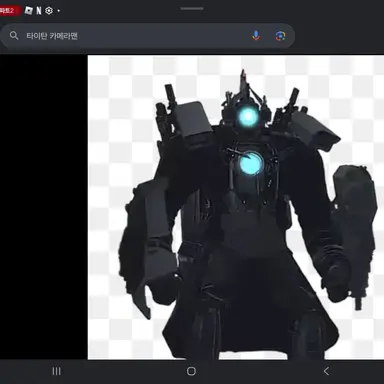
Task: Tap the panel drag handle at top
Action: [x=192, y=9]
